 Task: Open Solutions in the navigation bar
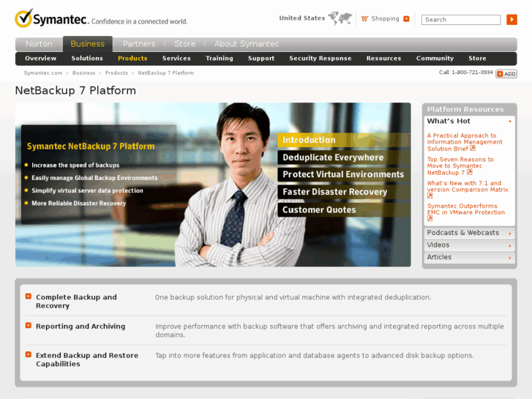coord(87,59)
